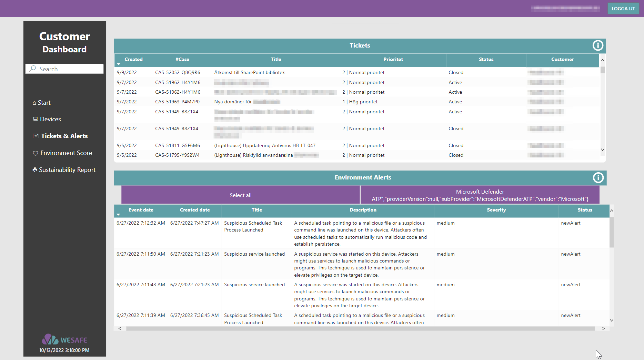Click the Environment Alerts info icon

coord(598,177)
